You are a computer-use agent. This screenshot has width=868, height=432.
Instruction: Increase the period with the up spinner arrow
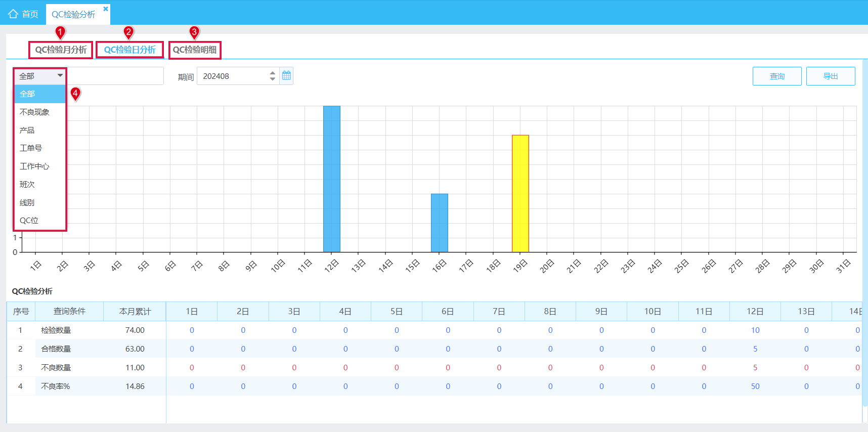[273, 73]
